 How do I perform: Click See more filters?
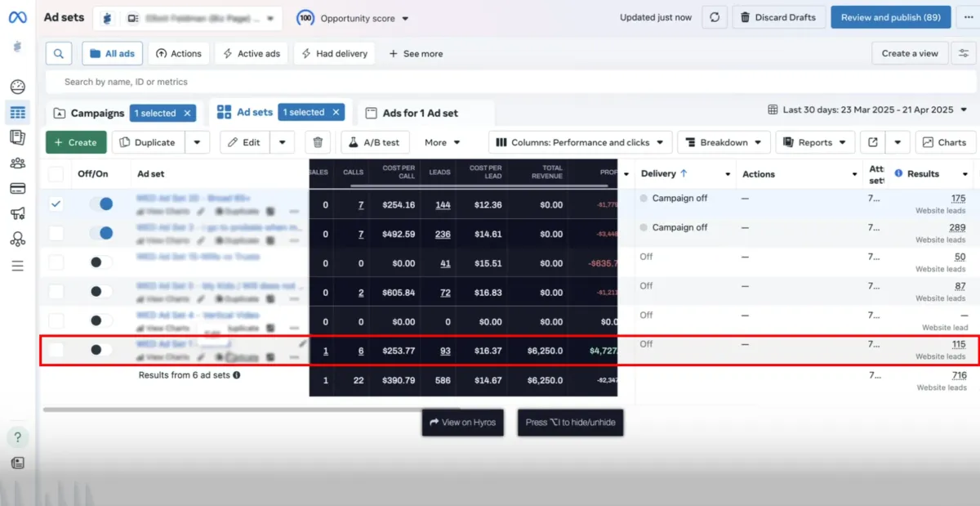[x=416, y=54]
